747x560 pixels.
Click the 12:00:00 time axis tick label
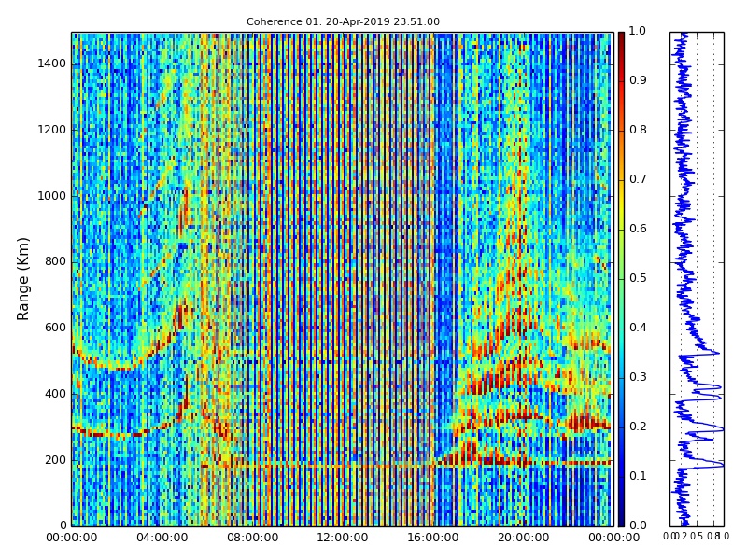pos(343,538)
